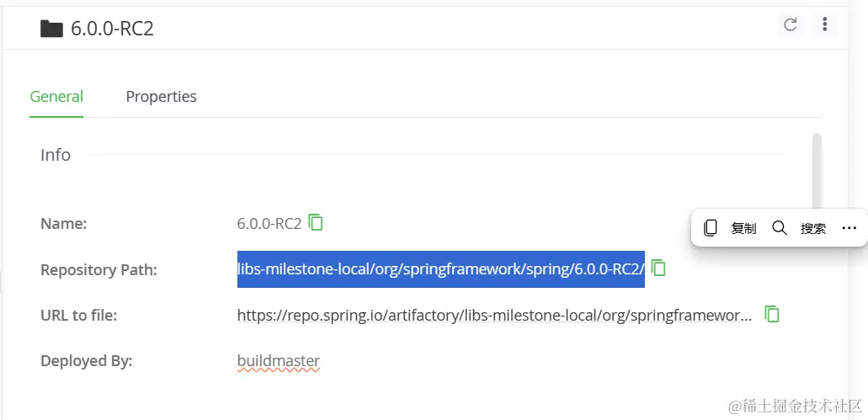
Task: Click the vertical scrollbar in the Info panel
Action: coord(816,168)
